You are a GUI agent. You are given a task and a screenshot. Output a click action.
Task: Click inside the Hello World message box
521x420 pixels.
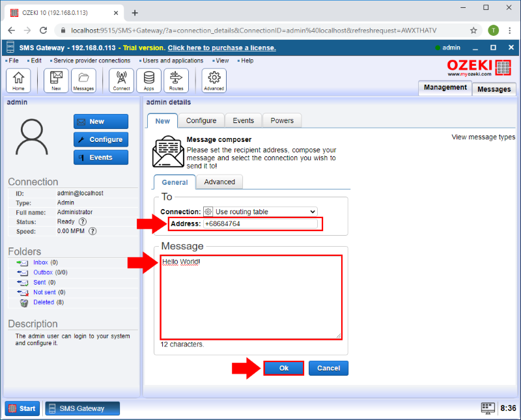pos(251,297)
